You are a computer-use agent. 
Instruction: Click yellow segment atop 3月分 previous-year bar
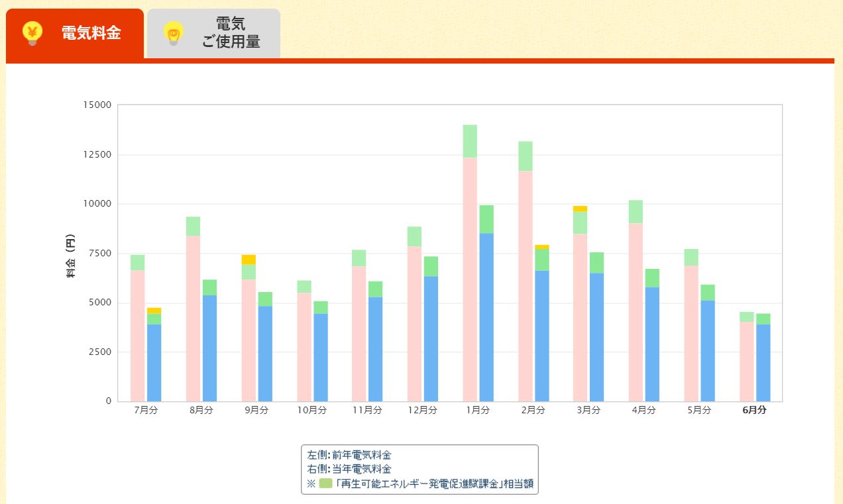point(581,209)
